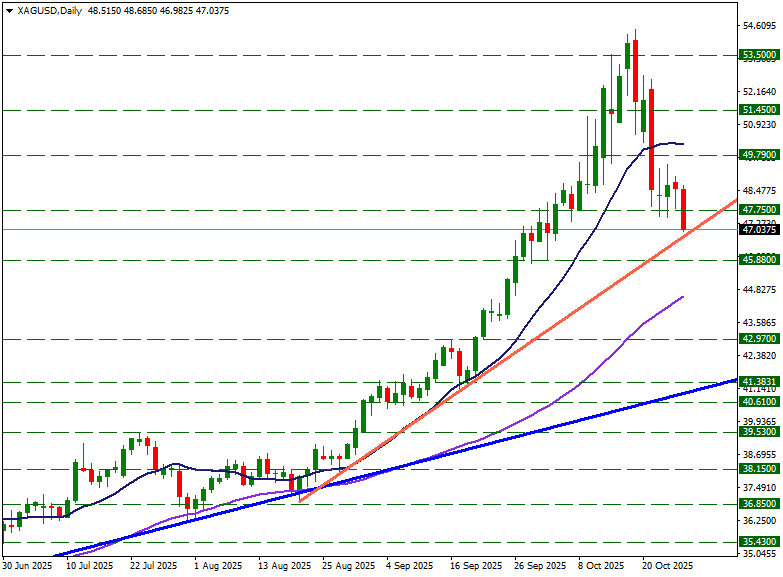Click the 30 Jun 2025 date label
This screenshot has width=783, height=577.
click(x=27, y=566)
